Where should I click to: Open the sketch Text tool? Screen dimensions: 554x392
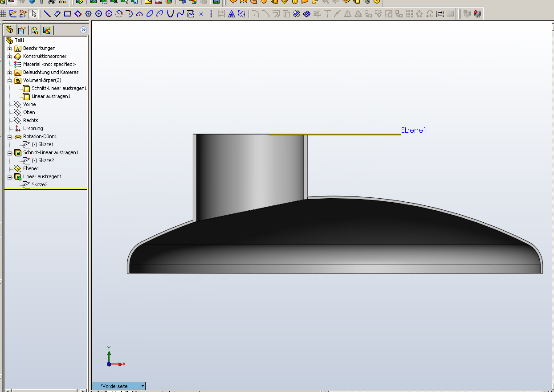232,14
